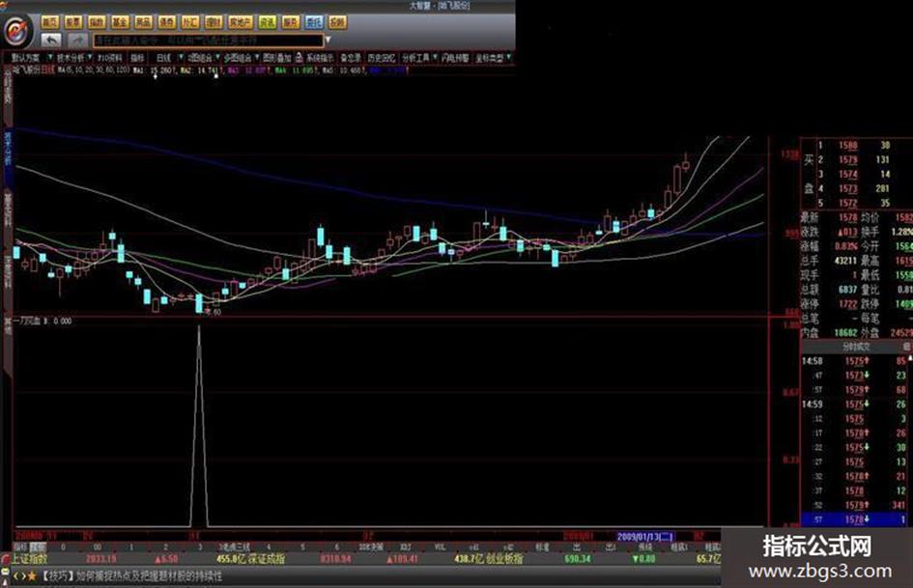Open the 服务 services button

pos(291,22)
